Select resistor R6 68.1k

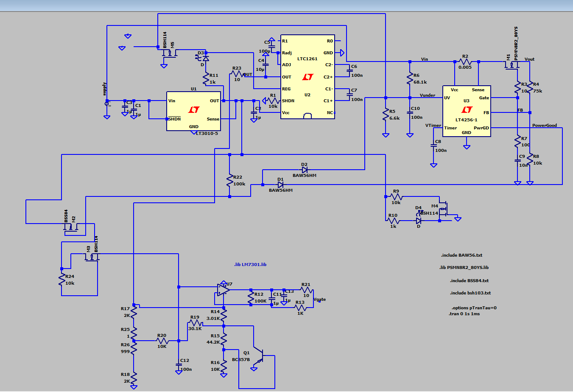point(410,78)
